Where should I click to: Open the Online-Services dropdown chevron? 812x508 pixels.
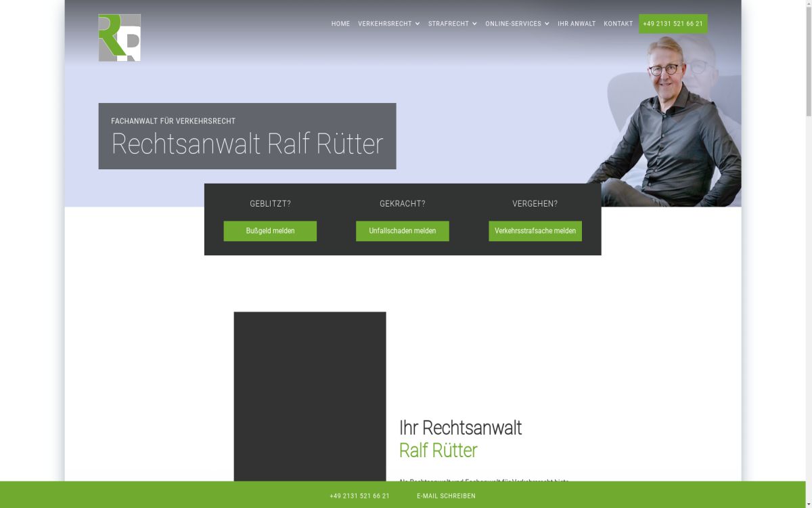point(547,24)
